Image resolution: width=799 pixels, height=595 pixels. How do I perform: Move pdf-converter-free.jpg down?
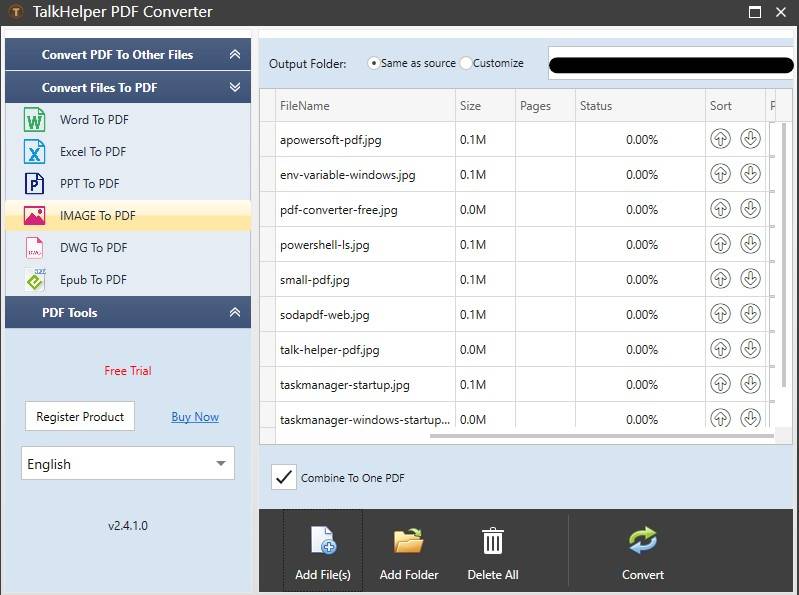pos(750,209)
